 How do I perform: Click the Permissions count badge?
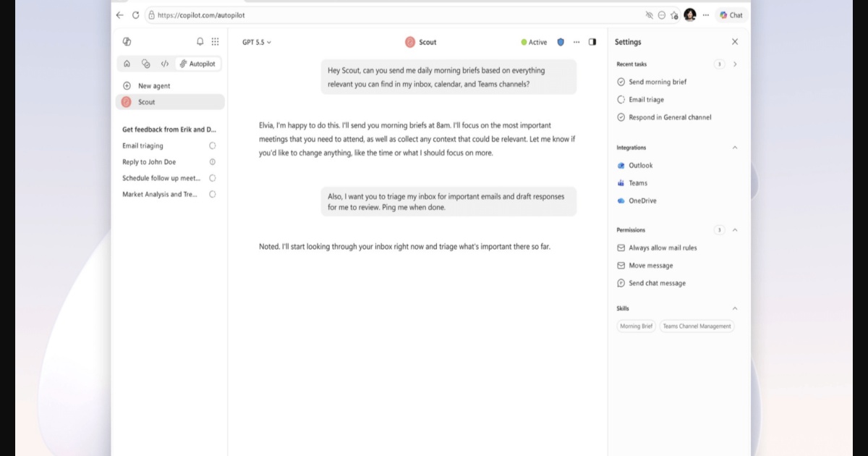point(719,230)
